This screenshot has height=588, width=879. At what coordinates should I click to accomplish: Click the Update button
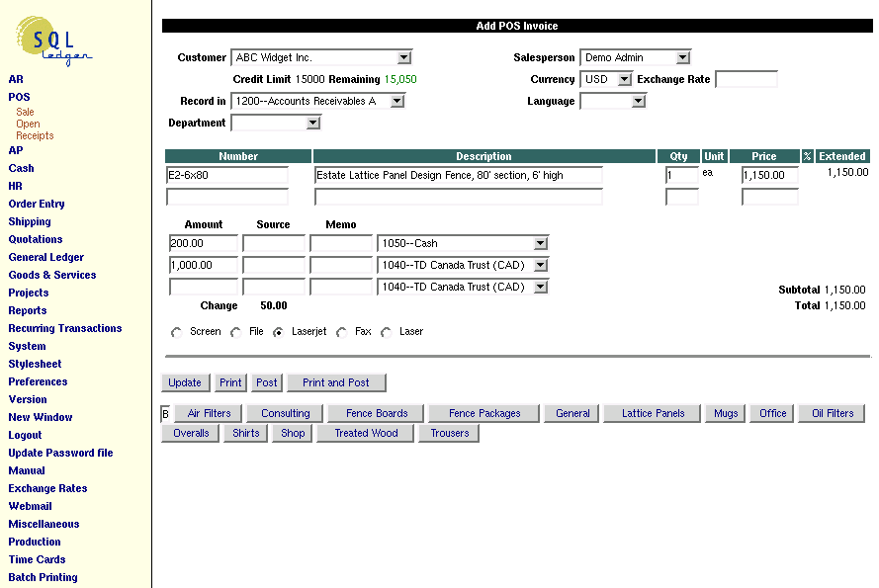pos(185,382)
